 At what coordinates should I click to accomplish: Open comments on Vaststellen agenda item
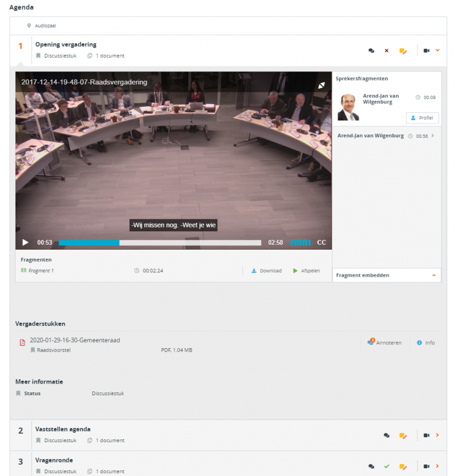coord(386,436)
